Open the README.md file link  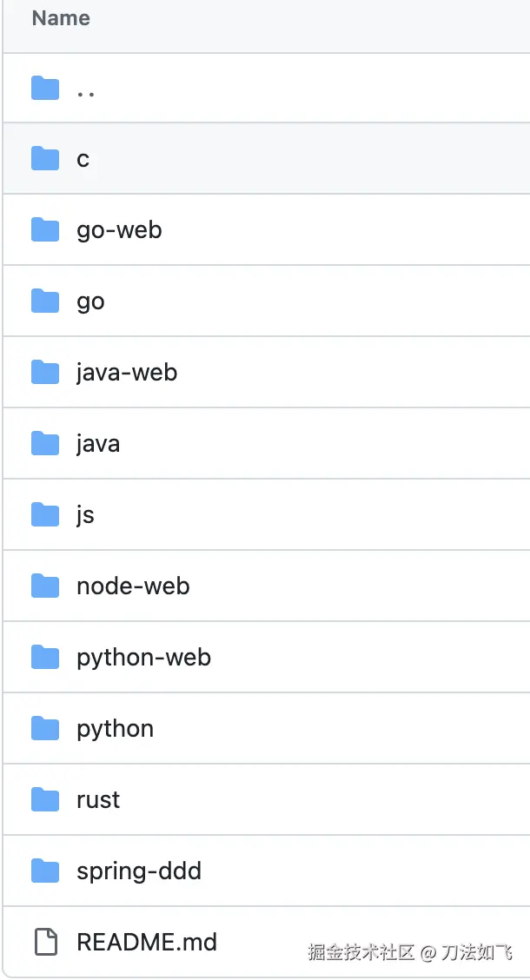(147, 942)
